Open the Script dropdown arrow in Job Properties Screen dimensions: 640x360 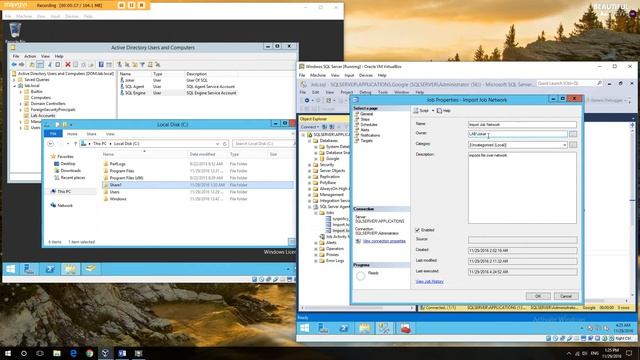[433, 111]
